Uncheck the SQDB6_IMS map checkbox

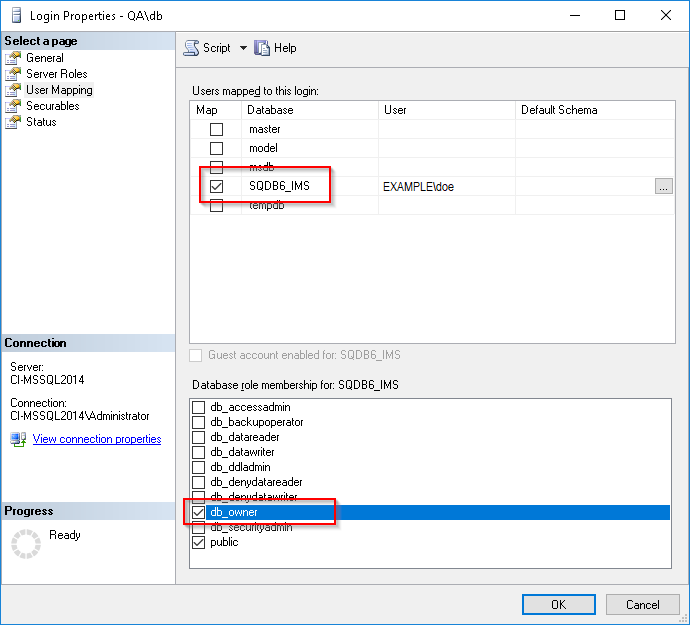click(x=216, y=186)
